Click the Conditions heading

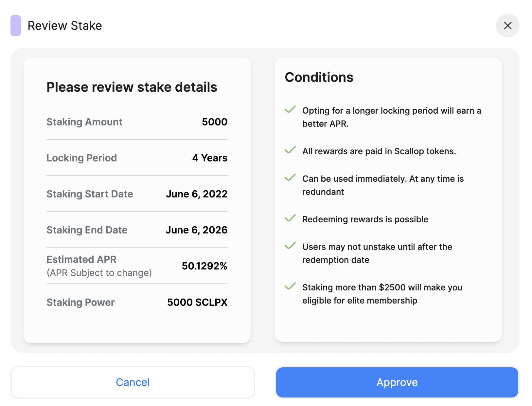tap(319, 77)
